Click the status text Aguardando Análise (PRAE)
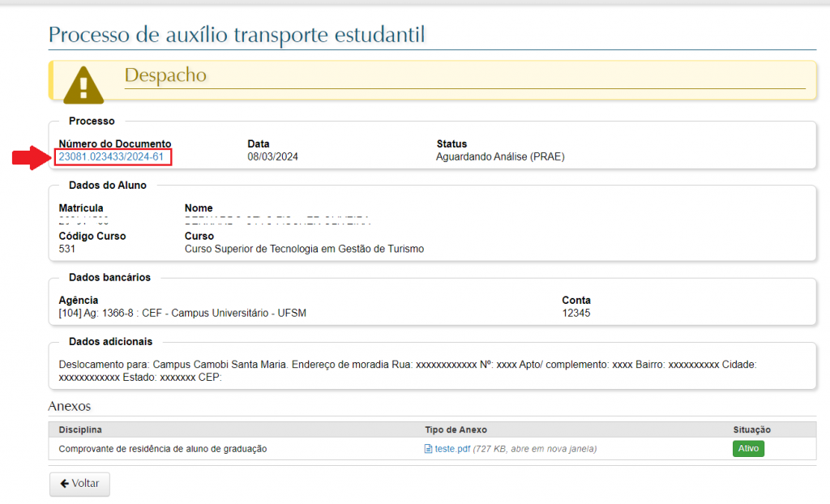Screen dimensions: 830x504 coord(500,157)
